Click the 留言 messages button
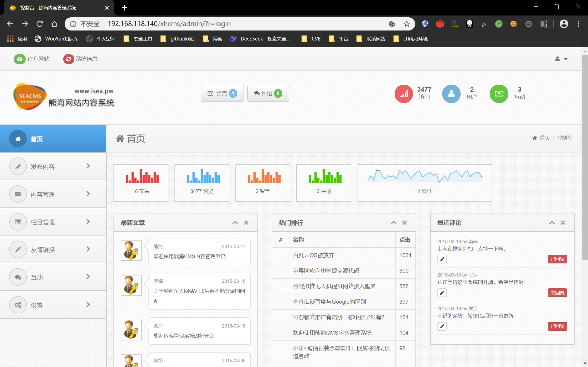The width and height of the screenshot is (588, 367). [222, 93]
